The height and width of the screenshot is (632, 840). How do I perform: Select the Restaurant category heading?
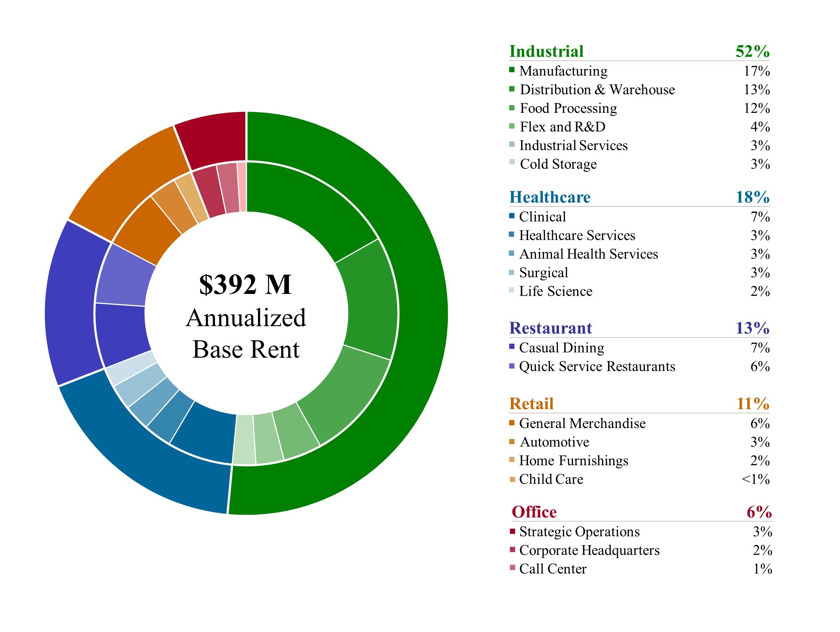click(550, 328)
